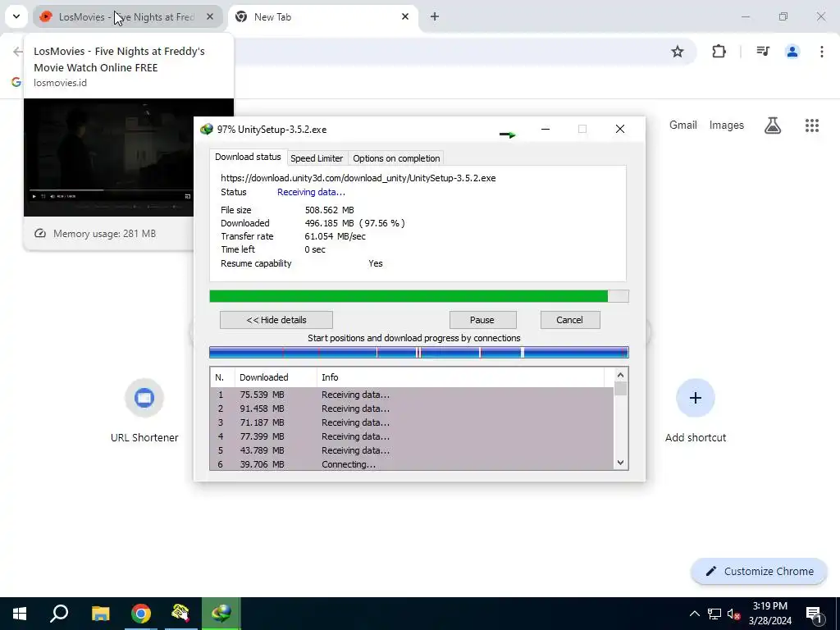Open Chrome's three-dot menu
840x630 pixels.
point(822,52)
